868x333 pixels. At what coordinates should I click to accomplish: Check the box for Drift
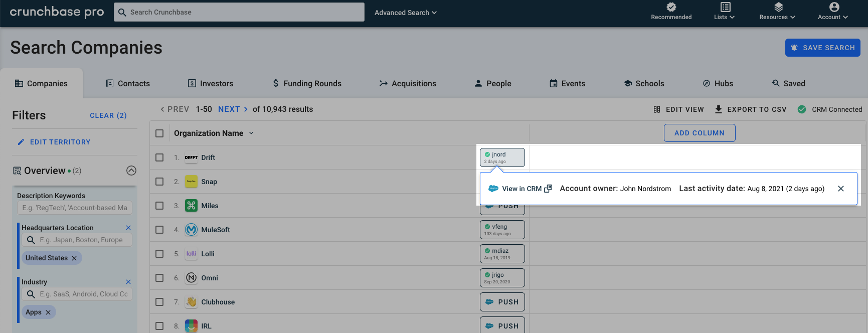coord(159,157)
